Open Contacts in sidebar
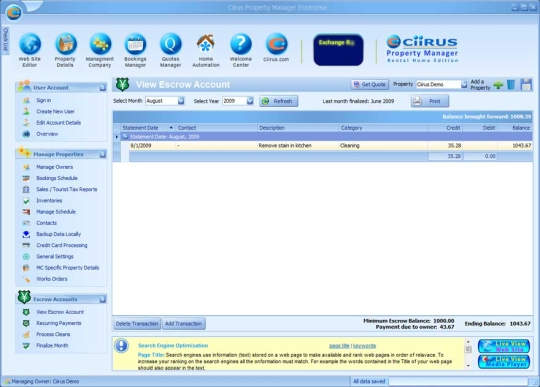 [46, 223]
